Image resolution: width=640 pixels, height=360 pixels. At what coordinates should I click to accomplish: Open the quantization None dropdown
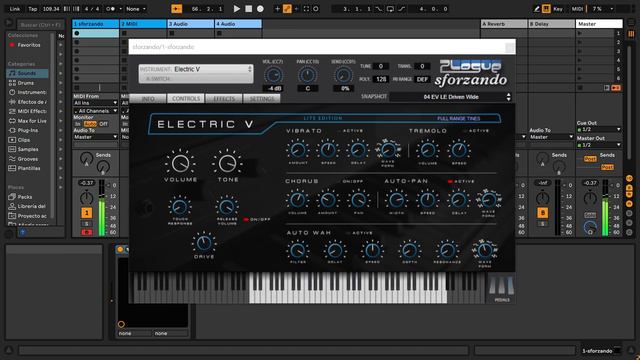136,9
